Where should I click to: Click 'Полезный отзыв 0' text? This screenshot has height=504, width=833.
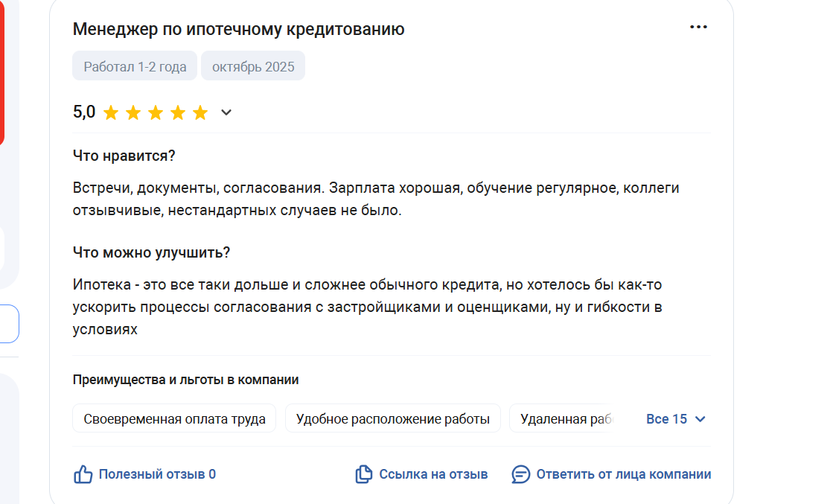pyautogui.click(x=157, y=474)
